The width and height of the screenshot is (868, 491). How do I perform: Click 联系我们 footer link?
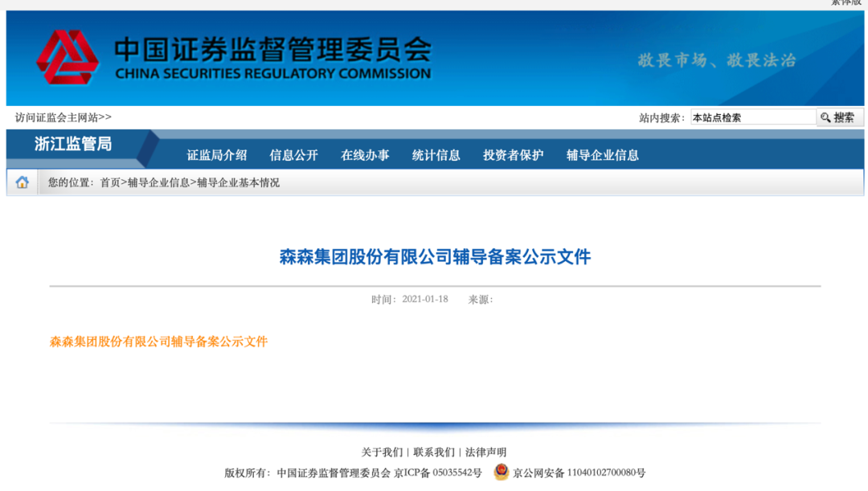point(434,452)
